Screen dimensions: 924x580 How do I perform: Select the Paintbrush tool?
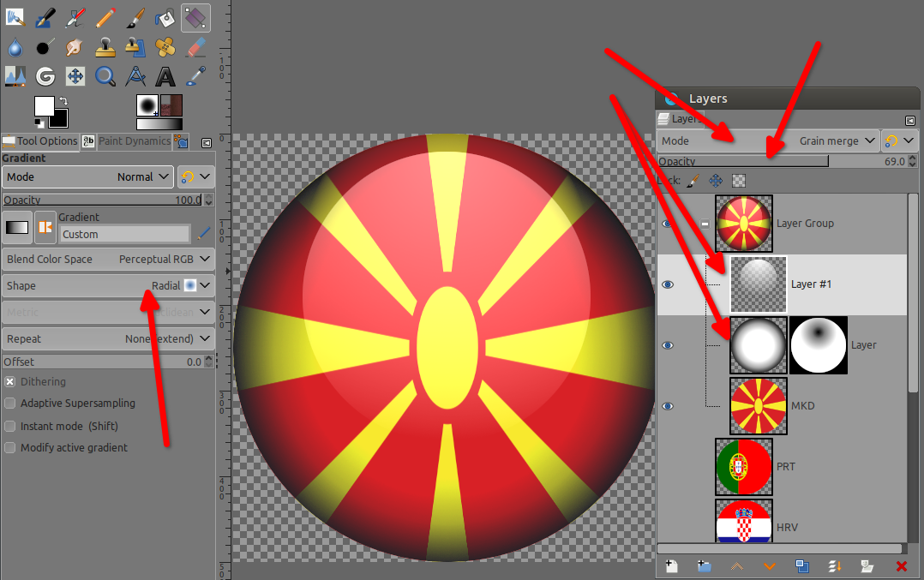(135, 17)
